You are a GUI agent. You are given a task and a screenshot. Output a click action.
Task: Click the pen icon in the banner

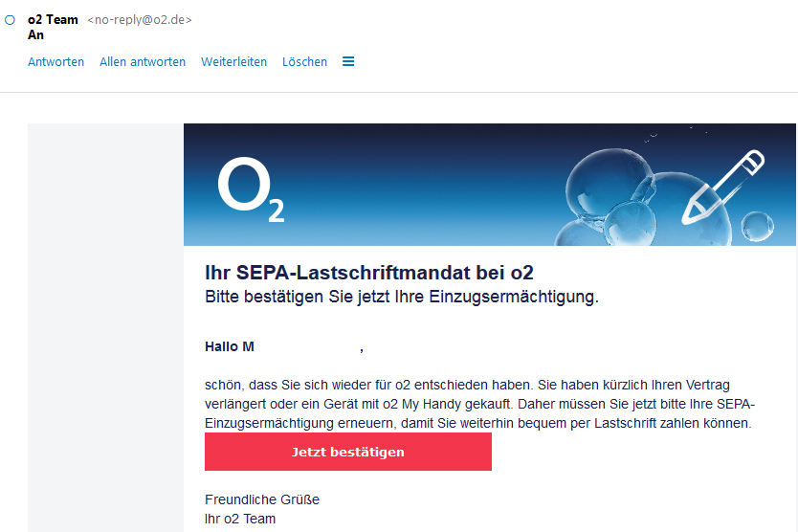(x=722, y=188)
